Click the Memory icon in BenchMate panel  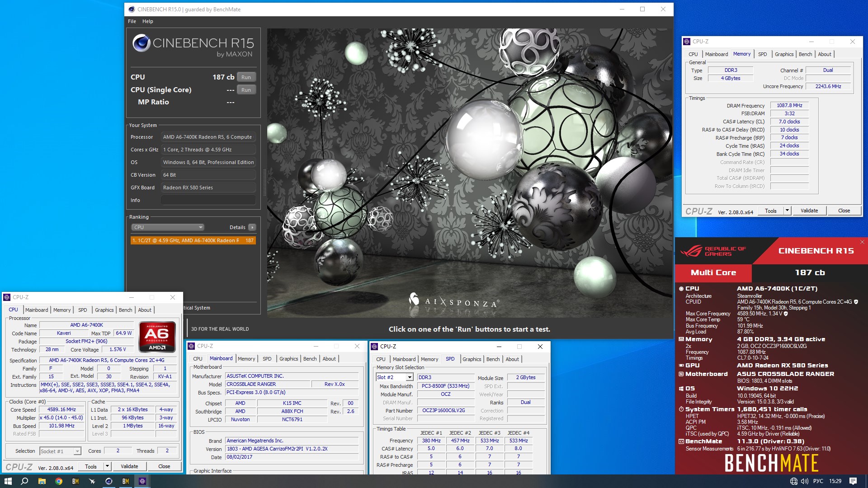681,339
